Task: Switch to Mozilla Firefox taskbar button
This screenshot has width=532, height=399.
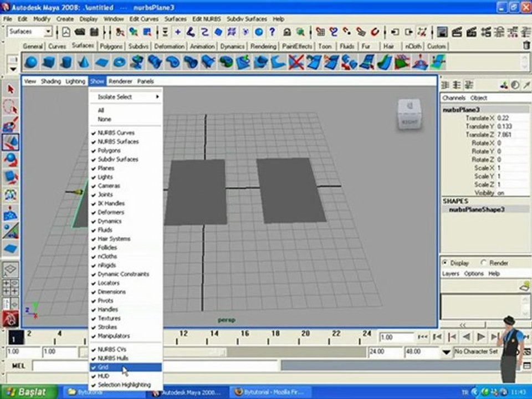Action: click(x=270, y=392)
